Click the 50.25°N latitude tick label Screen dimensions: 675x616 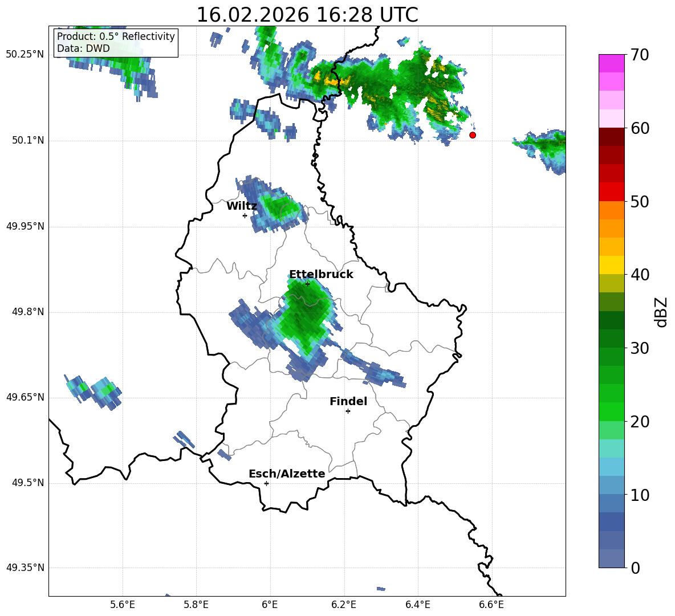tap(25, 55)
